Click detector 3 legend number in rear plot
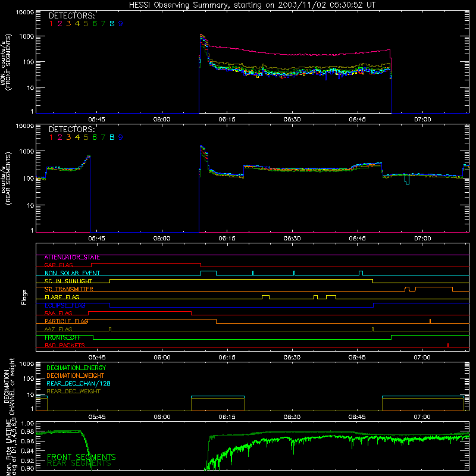Image resolution: width=476 pixels, height=476 pixels. [68, 137]
